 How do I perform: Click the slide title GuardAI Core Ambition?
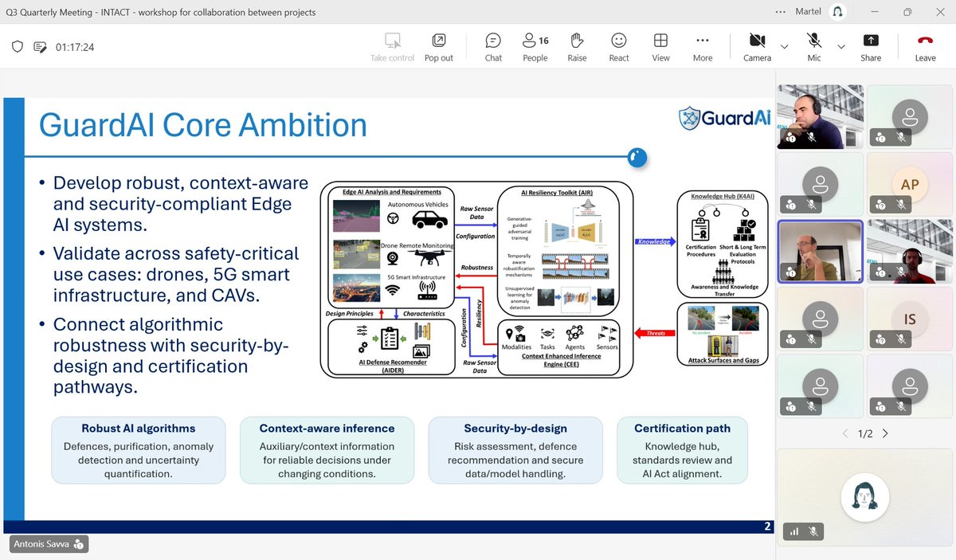click(203, 125)
